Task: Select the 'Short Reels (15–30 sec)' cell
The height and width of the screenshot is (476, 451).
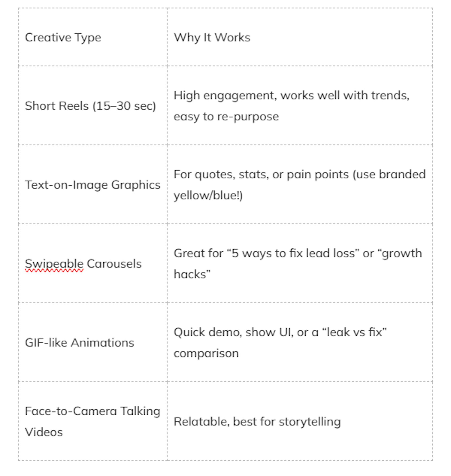Action: pyautogui.click(x=93, y=105)
